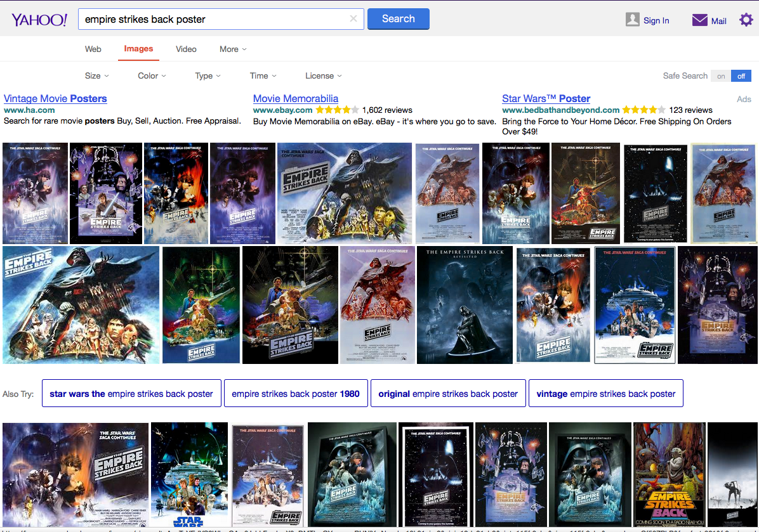Screen dimensions: 759x532
Task: Open the Movie Memorabilia ad link
Action: click(x=295, y=99)
